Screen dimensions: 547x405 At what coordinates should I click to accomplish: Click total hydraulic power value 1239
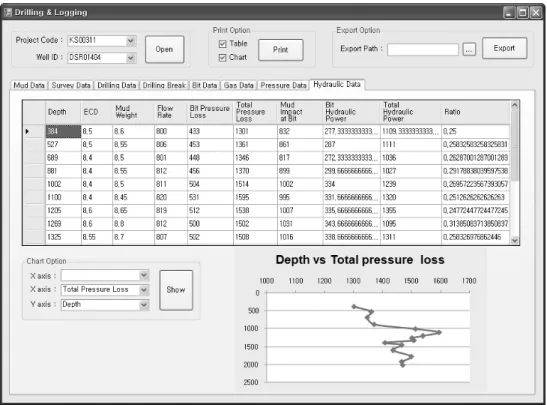(x=411, y=185)
